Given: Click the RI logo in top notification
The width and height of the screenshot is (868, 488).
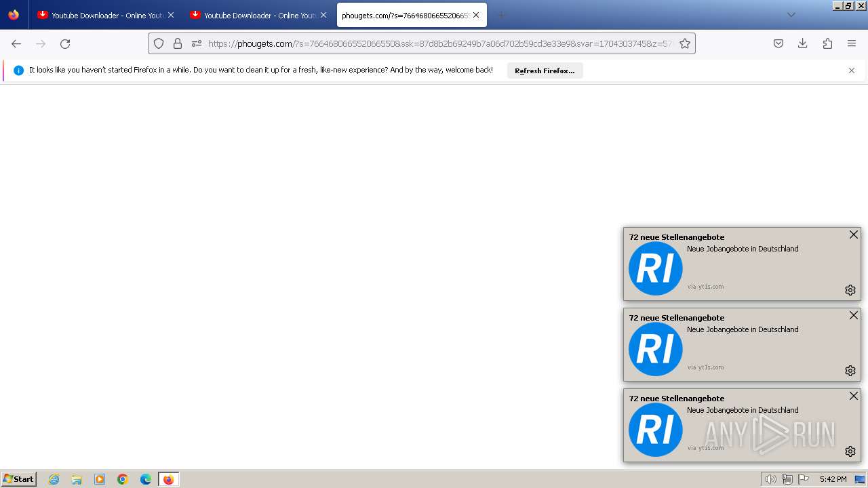Looking at the screenshot, I should (656, 268).
